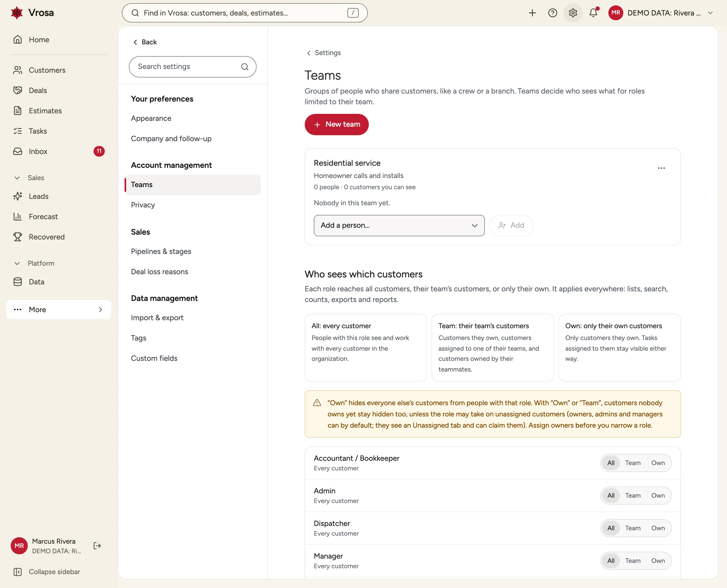Click the Search settings field
727x588 pixels.
[192, 67]
